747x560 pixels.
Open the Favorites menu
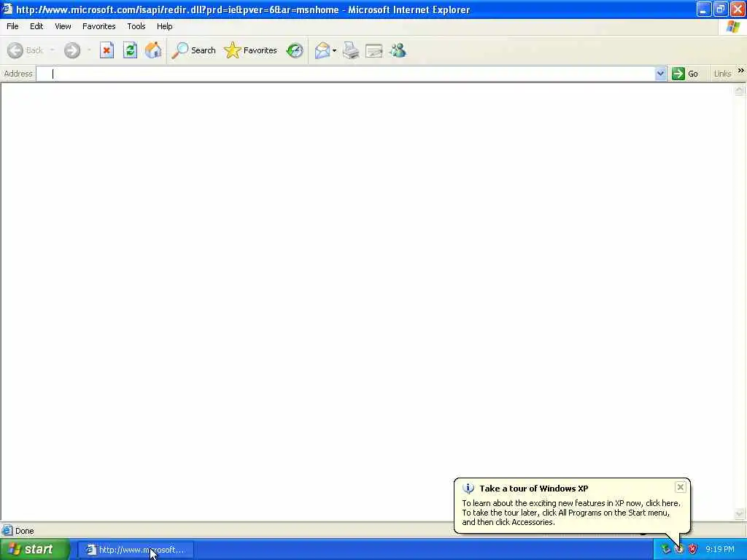[98, 26]
